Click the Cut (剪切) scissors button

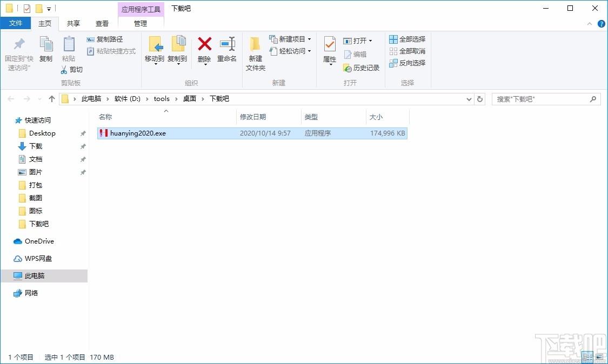point(72,69)
